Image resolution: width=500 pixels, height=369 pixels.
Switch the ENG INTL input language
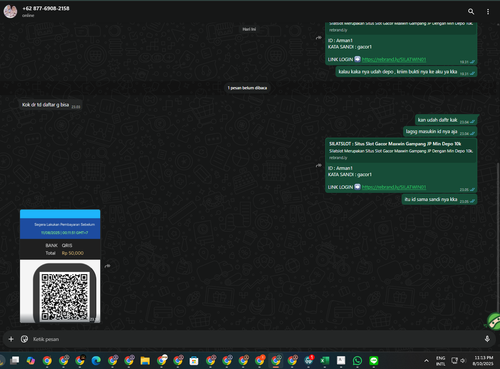pos(441,361)
